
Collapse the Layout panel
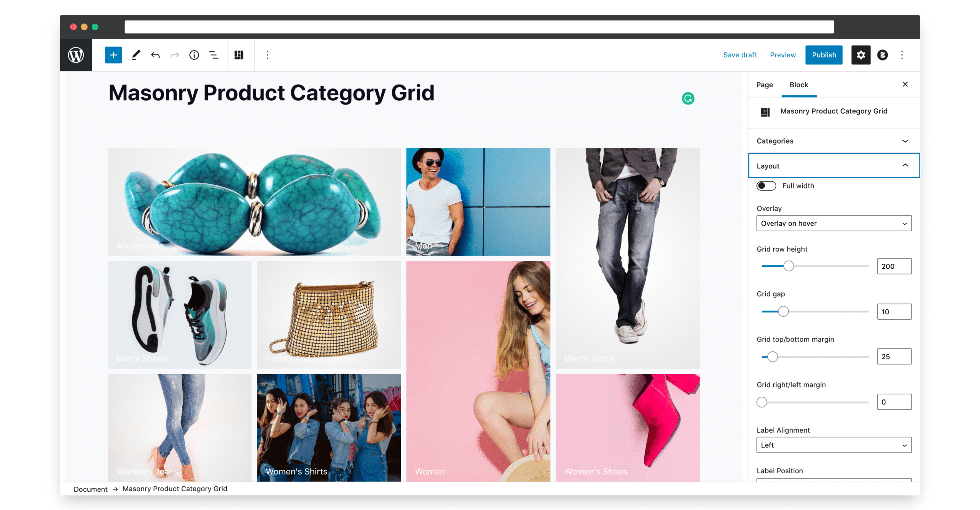point(833,166)
